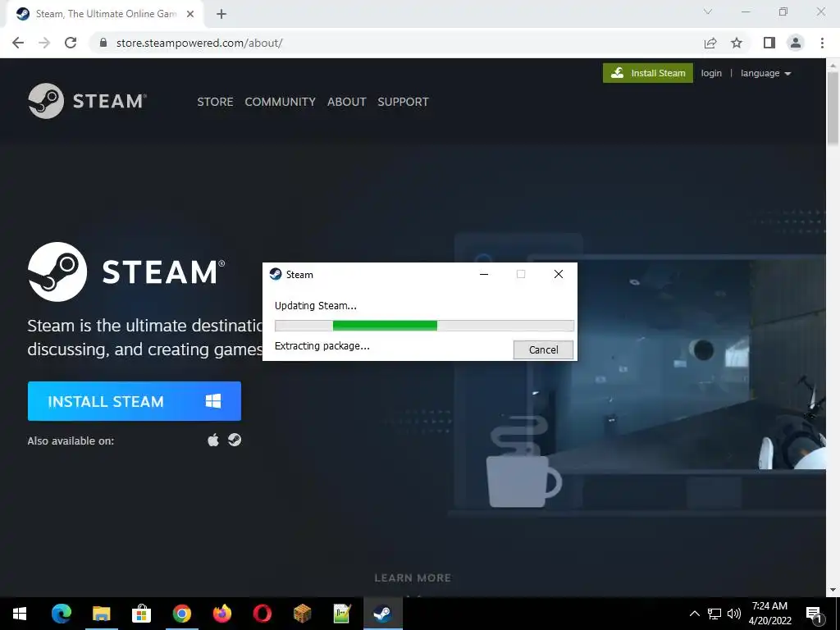This screenshot has width=840, height=630.
Task: Show hidden system tray icons
Action: click(x=694, y=614)
